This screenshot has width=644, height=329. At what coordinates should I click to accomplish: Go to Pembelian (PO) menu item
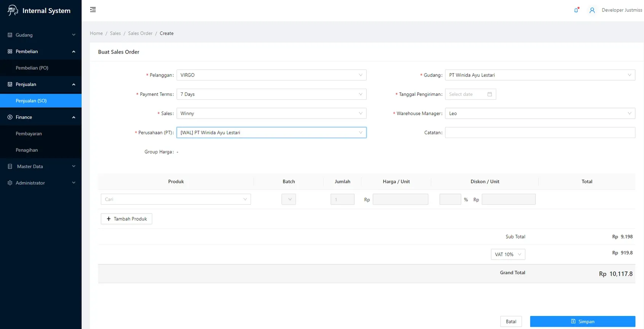pyautogui.click(x=41, y=68)
